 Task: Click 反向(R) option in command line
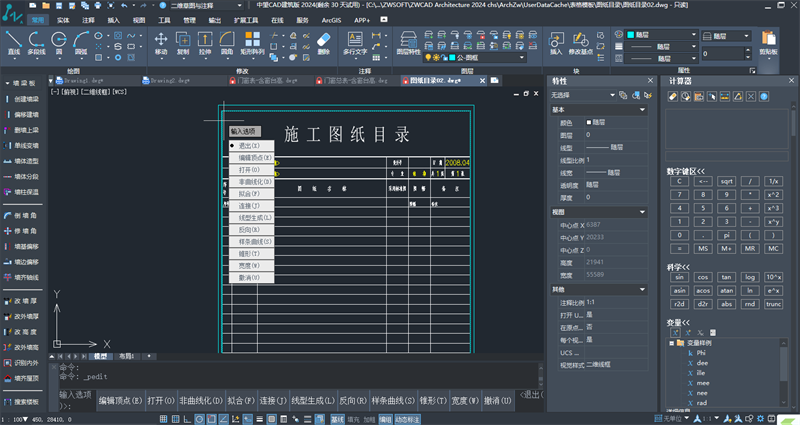point(353,401)
